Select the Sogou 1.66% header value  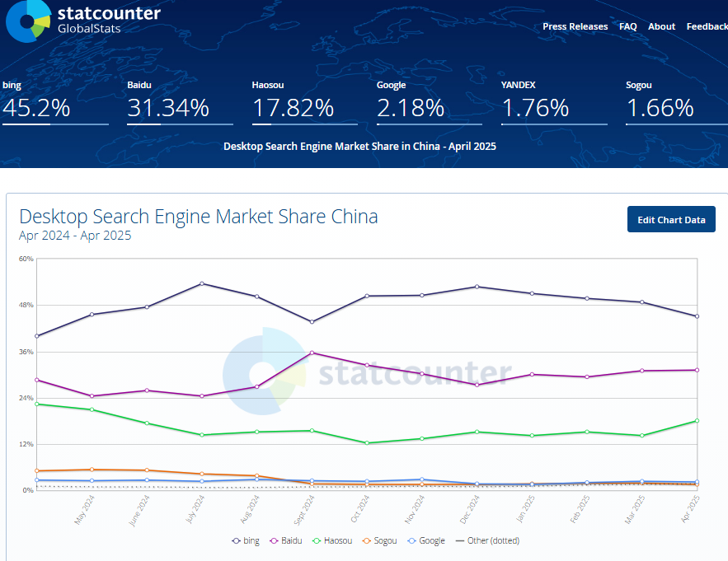(x=660, y=108)
